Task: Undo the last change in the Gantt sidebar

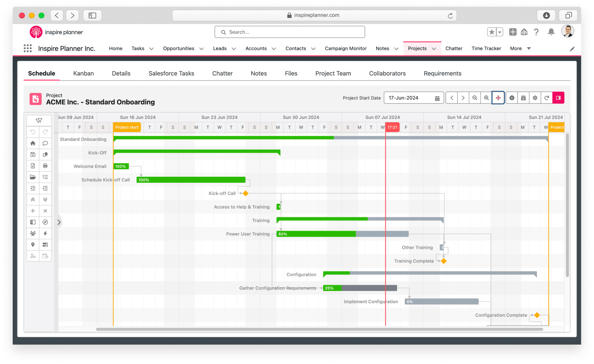Action: pyautogui.click(x=33, y=132)
